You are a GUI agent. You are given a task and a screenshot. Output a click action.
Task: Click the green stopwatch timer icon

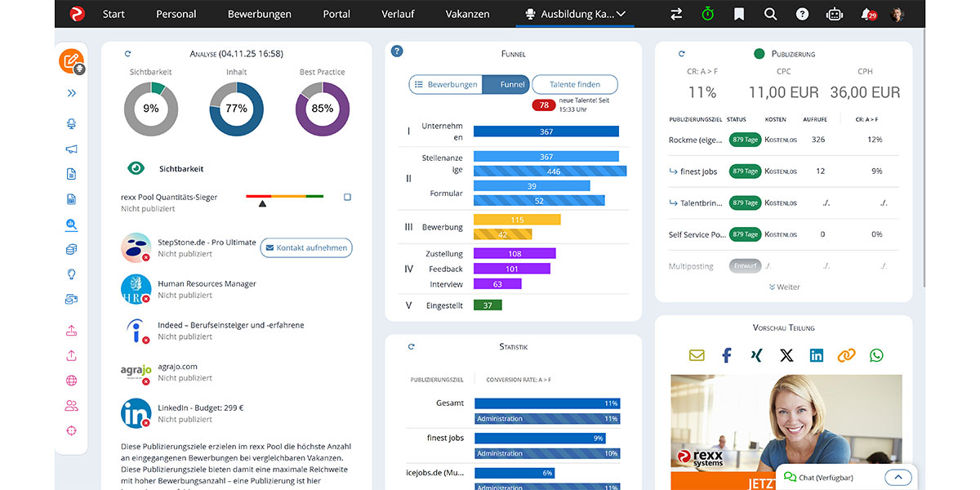click(707, 14)
